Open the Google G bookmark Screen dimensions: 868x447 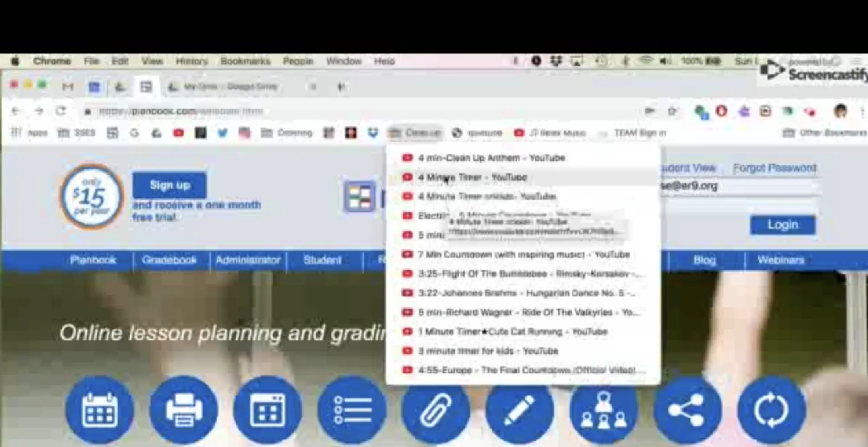click(x=134, y=133)
